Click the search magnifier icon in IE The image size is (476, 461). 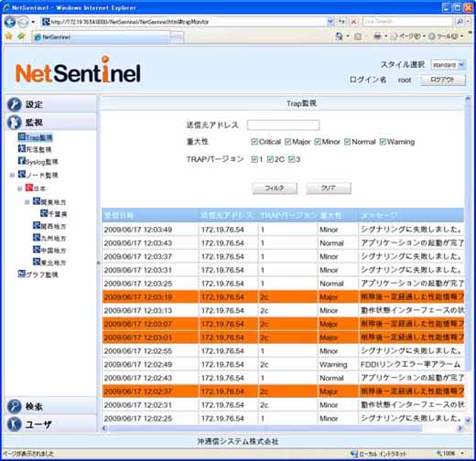[x=460, y=22]
